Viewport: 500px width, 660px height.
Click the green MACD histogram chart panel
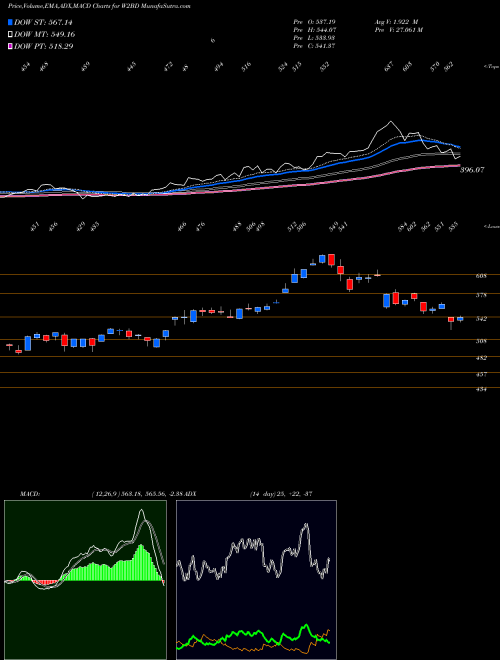tap(85, 580)
